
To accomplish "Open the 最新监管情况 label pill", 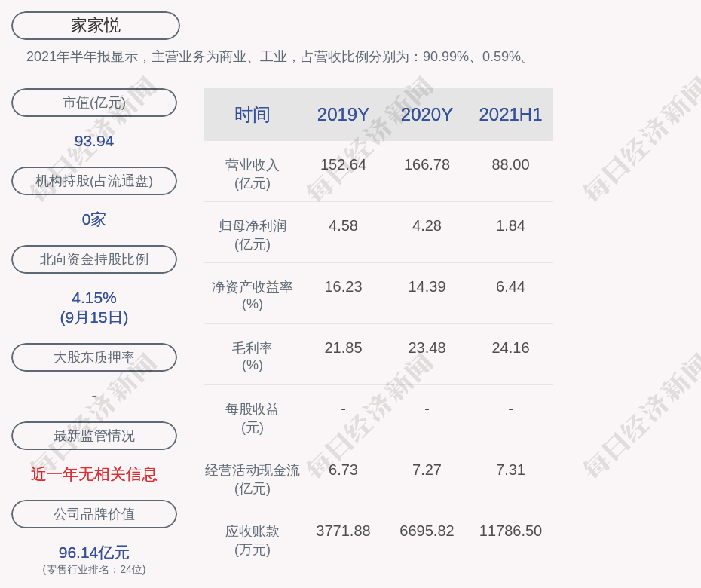I will pyautogui.click(x=94, y=436).
